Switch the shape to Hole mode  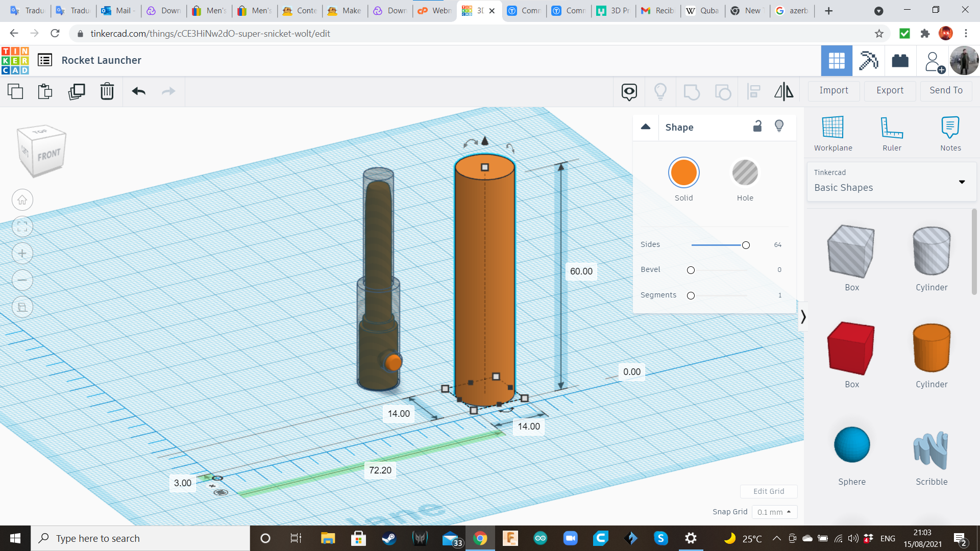click(745, 172)
